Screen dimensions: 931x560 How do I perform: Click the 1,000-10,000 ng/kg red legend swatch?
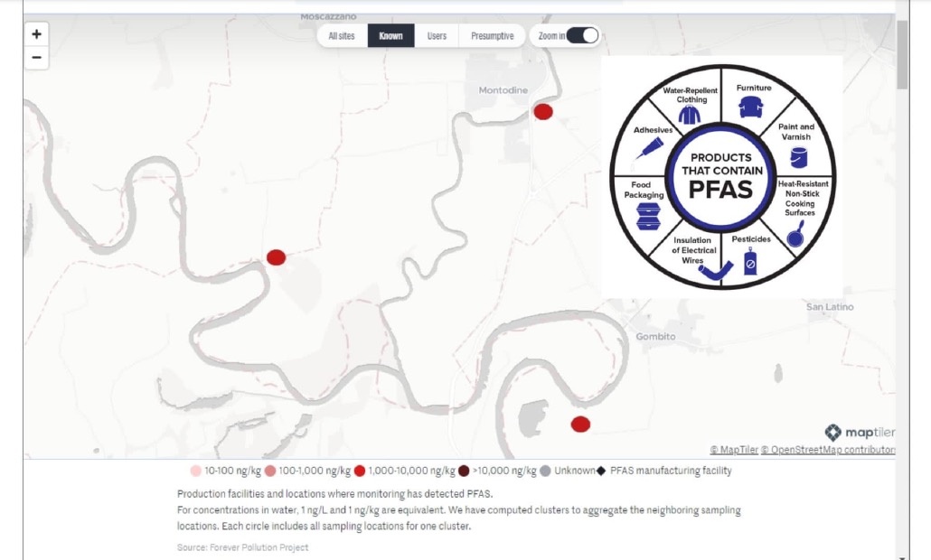[x=360, y=471]
